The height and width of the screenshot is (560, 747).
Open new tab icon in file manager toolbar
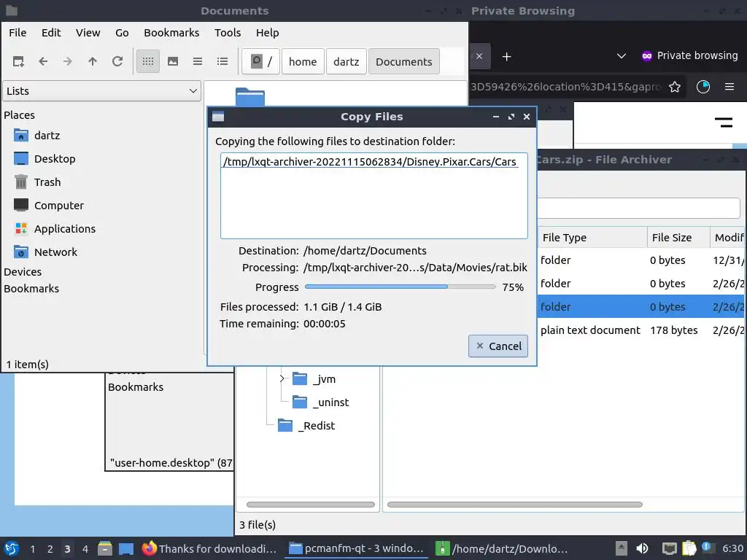tap(18, 61)
